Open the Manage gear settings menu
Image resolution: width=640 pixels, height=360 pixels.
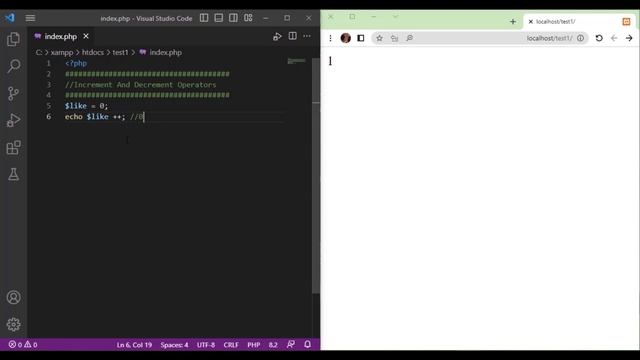click(x=13, y=324)
